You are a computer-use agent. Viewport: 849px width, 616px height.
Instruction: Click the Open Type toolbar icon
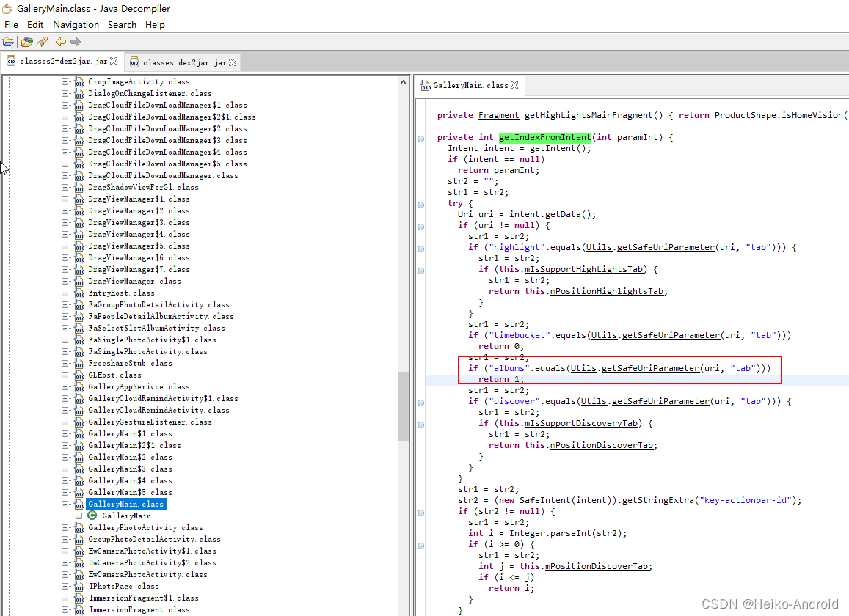(x=26, y=42)
